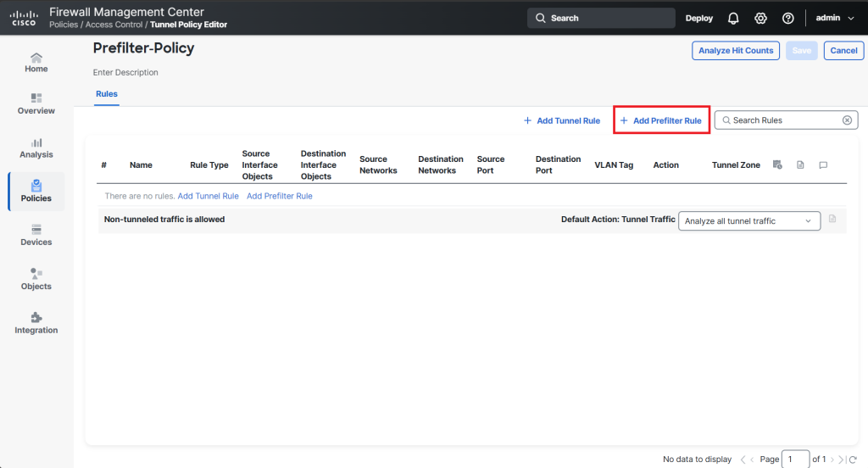The width and height of the screenshot is (868, 468).
Task: Click the Add Prefilter Rule link in empty table
Action: coord(280,196)
